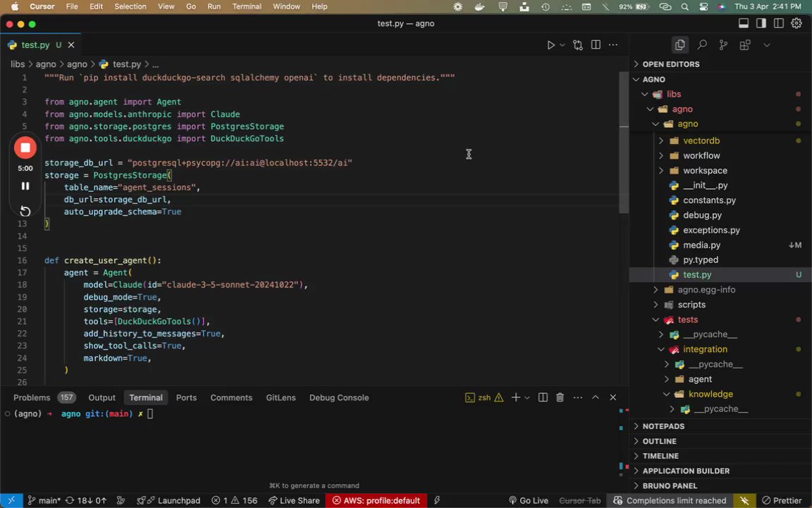Viewport: 812px width, 508px height.
Task: Stop the screen recording
Action: click(x=25, y=148)
